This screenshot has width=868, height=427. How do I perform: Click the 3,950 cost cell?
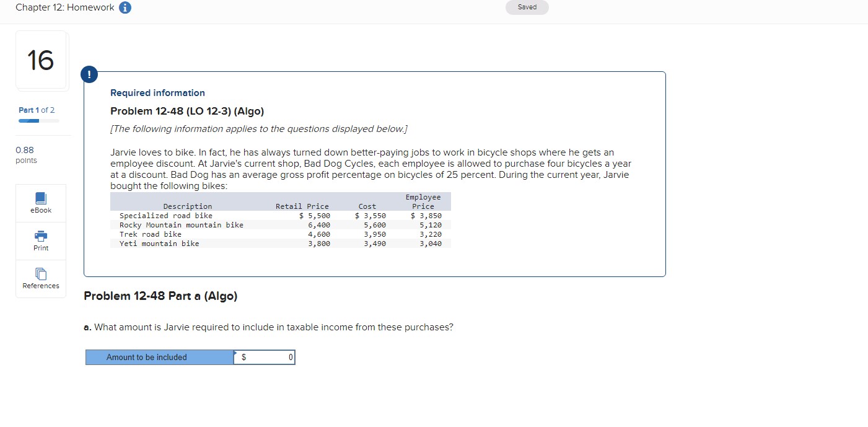[x=375, y=234]
